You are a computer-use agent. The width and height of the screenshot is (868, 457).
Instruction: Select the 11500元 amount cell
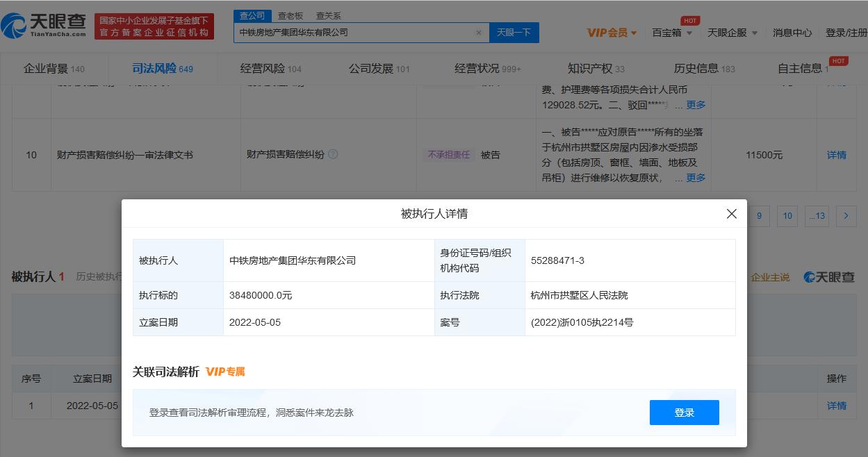pos(764,155)
